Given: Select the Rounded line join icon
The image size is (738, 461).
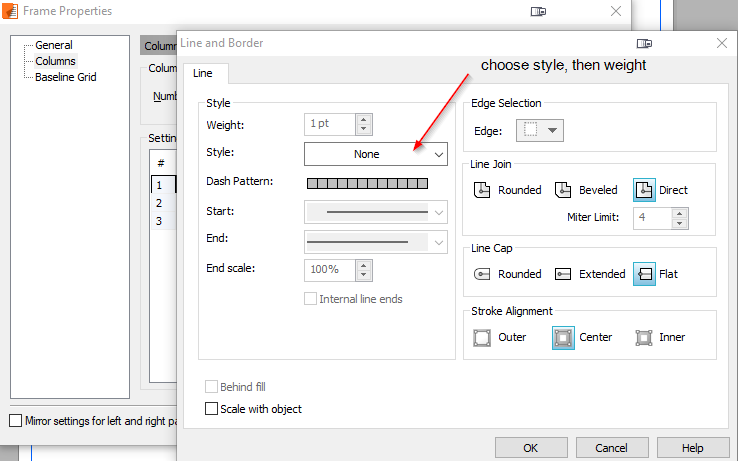Looking at the screenshot, I should (481, 190).
